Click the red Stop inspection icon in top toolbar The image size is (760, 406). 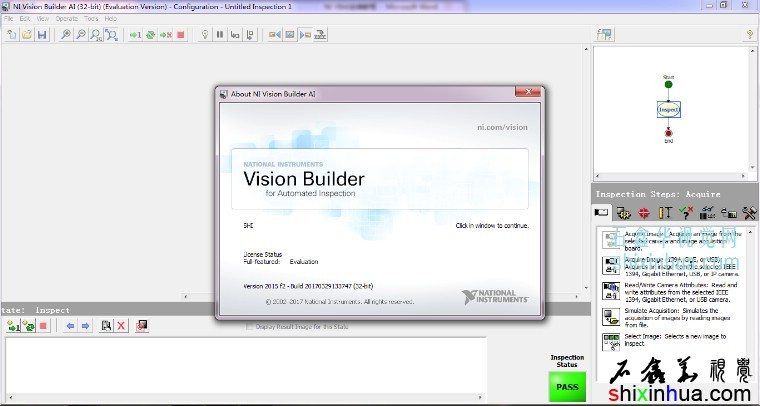[181, 35]
